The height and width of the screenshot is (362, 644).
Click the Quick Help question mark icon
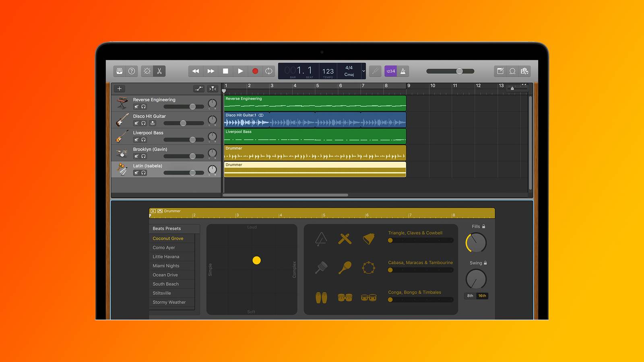(x=131, y=71)
